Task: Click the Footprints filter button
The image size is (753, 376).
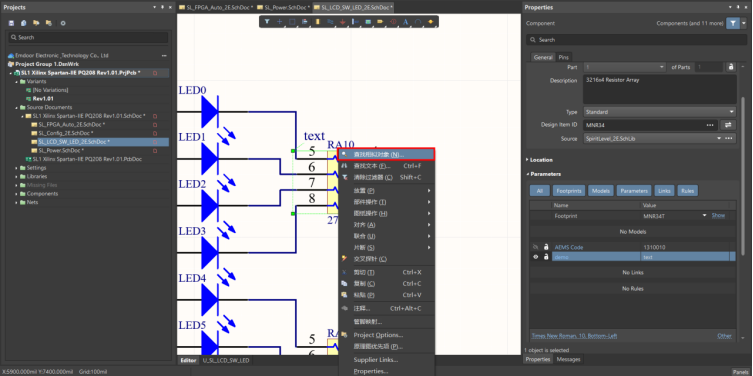Action: (569, 191)
